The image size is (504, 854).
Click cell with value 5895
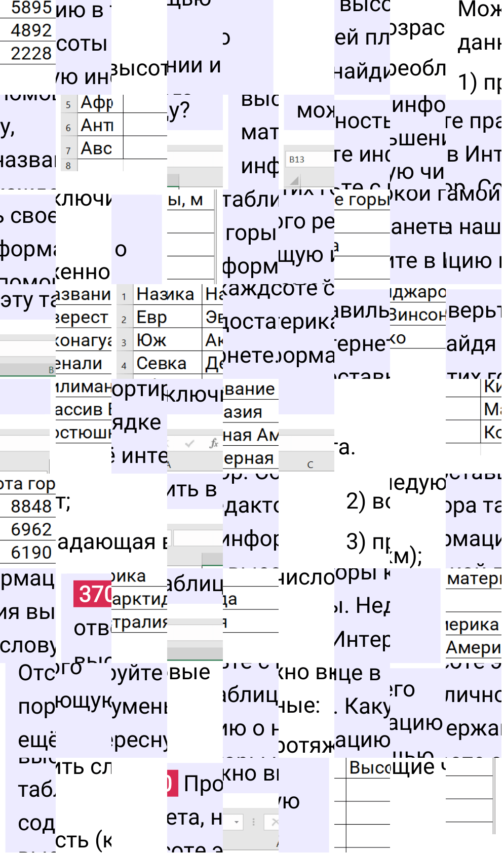point(28,9)
